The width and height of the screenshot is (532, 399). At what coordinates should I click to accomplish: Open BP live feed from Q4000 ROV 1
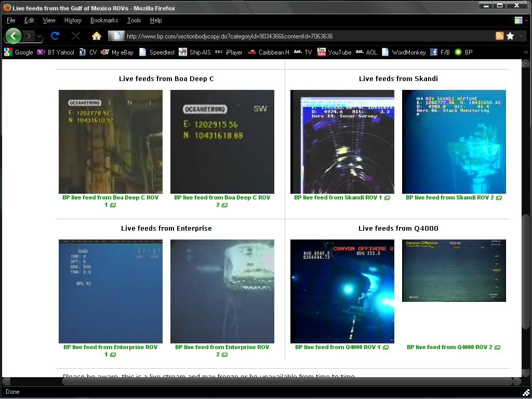[342, 347]
